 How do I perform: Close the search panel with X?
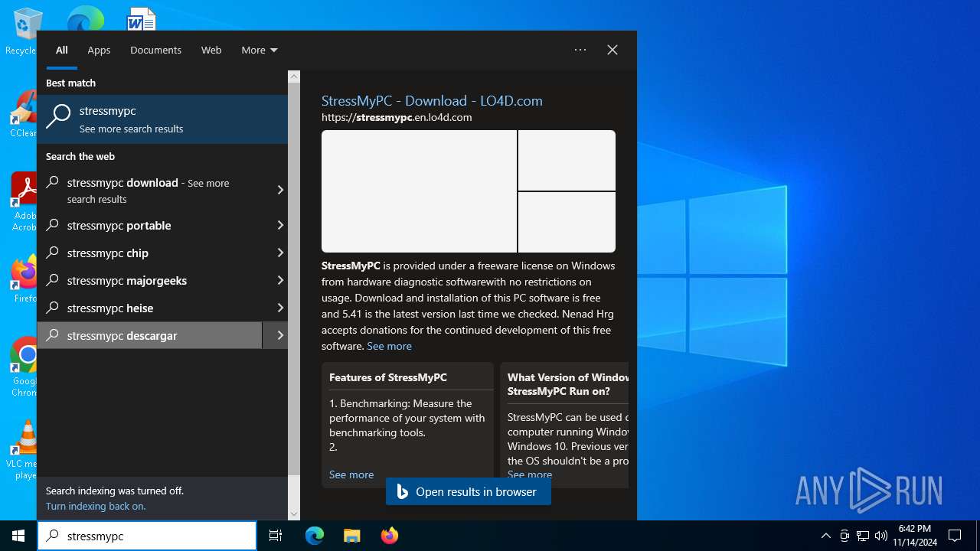(612, 50)
